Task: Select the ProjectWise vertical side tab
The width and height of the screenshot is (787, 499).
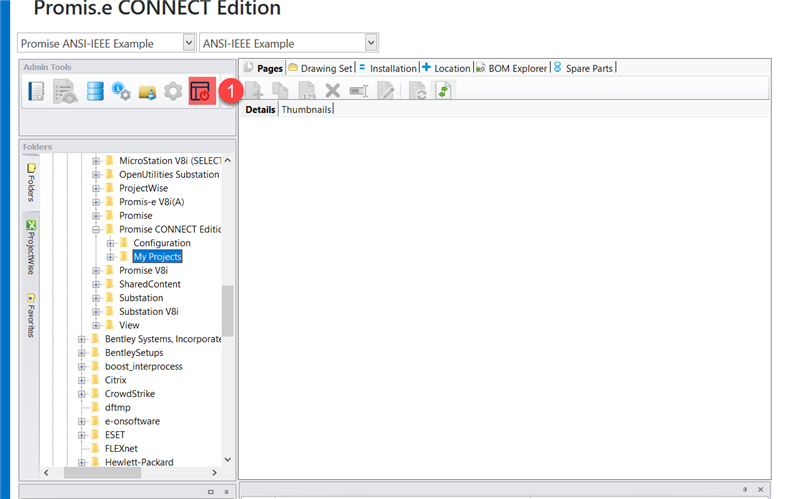Action: [31, 246]
